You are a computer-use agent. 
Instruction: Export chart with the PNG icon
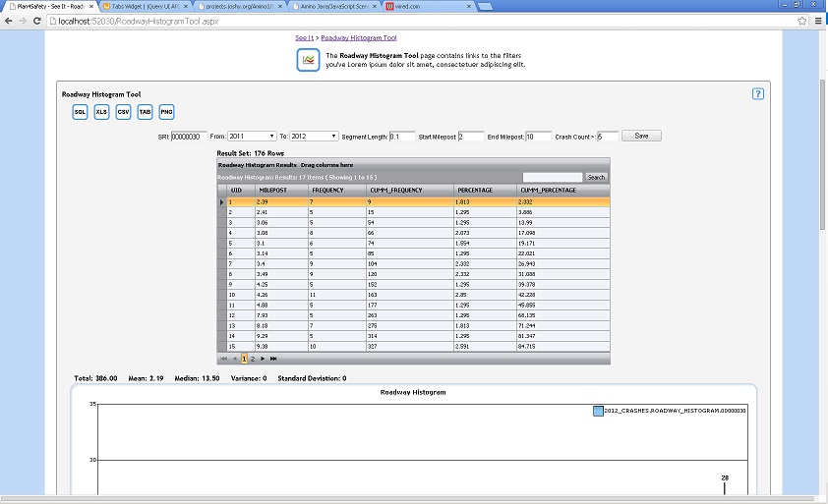166,112
